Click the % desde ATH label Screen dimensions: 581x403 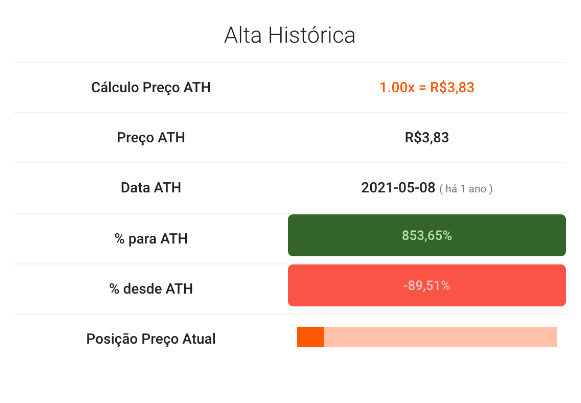tap(151, 289)
